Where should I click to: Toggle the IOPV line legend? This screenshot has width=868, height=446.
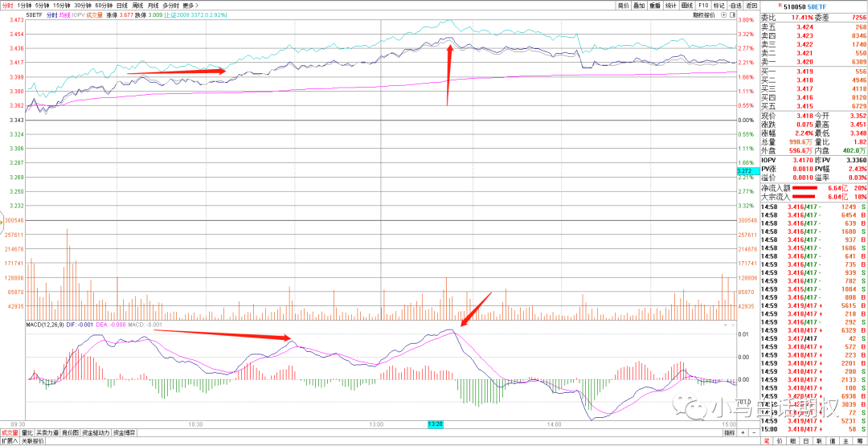(x=77, y=15)
